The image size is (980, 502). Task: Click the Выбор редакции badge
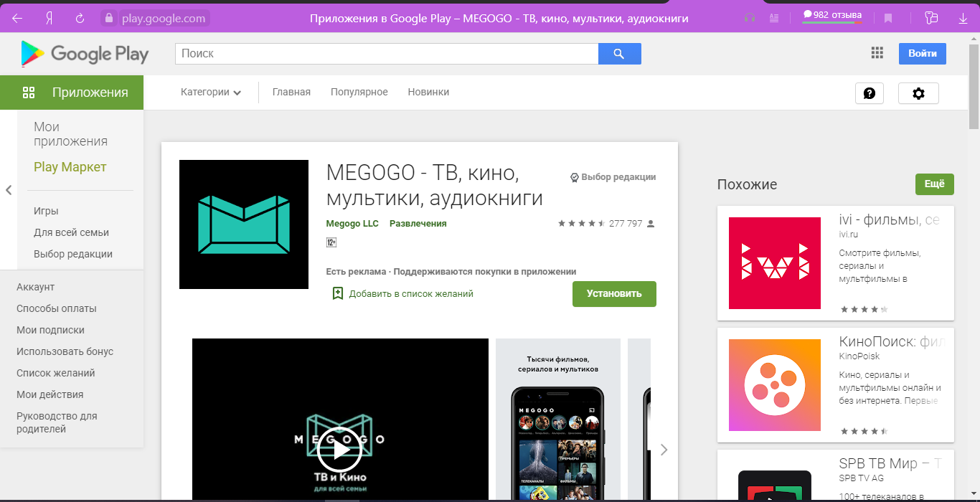coord(613,177)
